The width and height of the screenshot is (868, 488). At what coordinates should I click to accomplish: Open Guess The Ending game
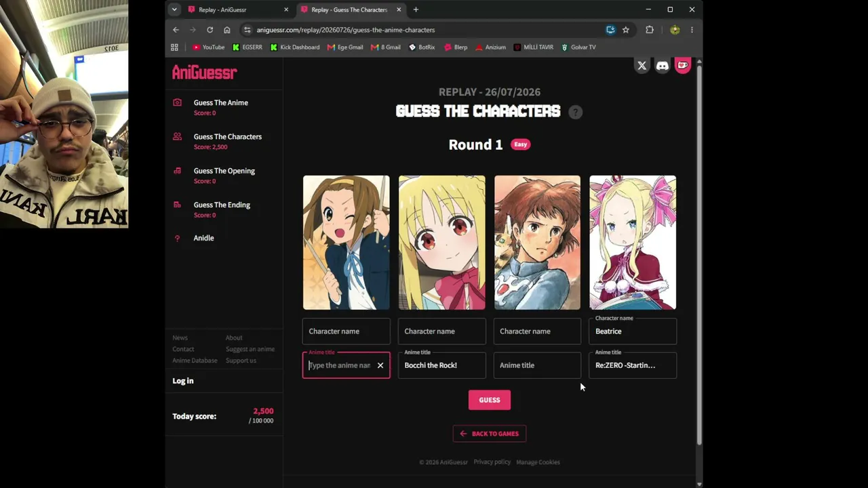(x=222, y=205)
